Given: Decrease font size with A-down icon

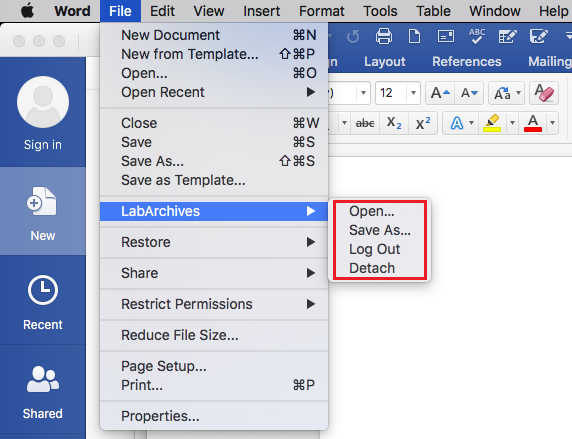Looking at the screenshot, I should (x=469, y=93).
